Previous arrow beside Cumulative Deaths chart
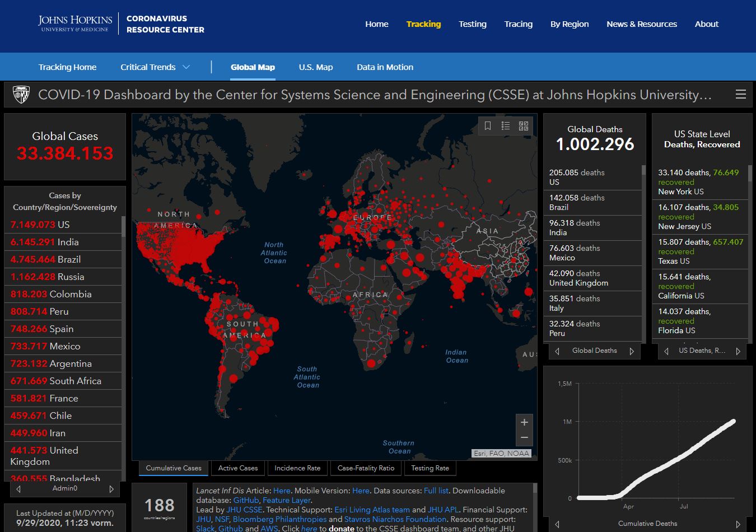The height and width of the screenshot is (532, 756). click(557, 524)
